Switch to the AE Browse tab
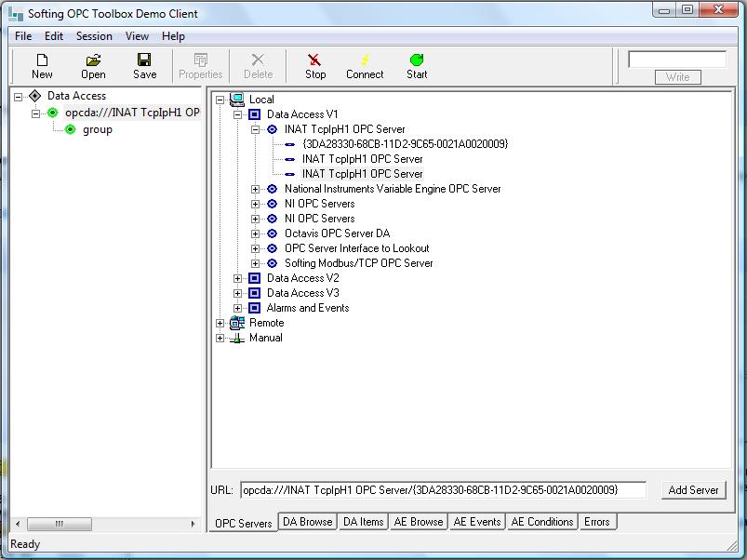Image resolution: width=747 pixels, height=560 pixels. pyautogui.click(x=419, y=522)
